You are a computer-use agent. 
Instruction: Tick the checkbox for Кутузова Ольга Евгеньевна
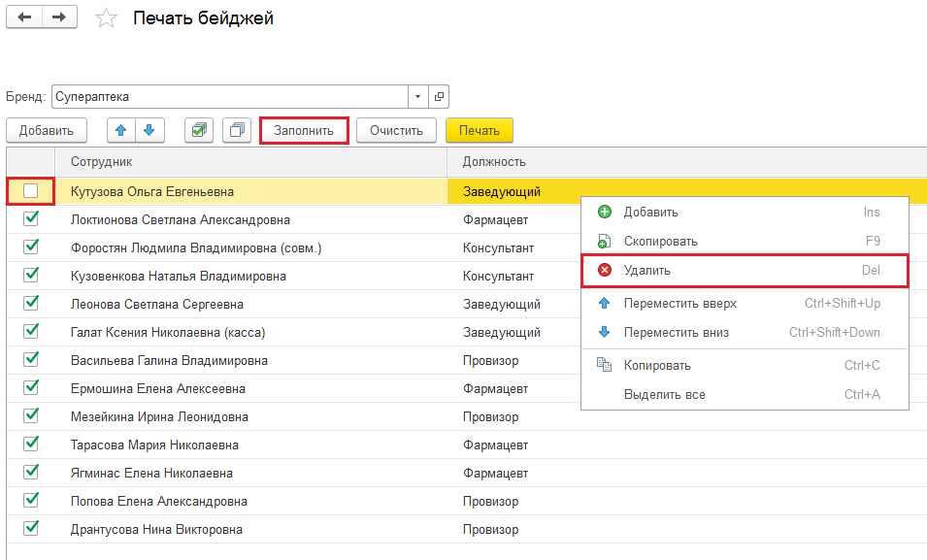31,191
